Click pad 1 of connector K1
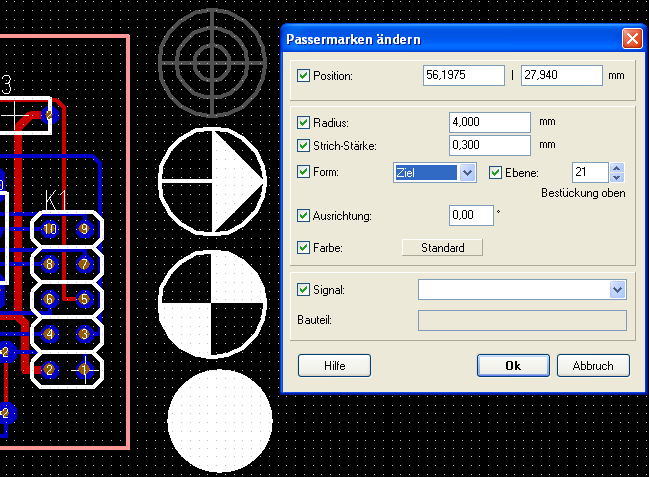Image resolution: width=649 pixels, height=477 pixels. [85, 370]
